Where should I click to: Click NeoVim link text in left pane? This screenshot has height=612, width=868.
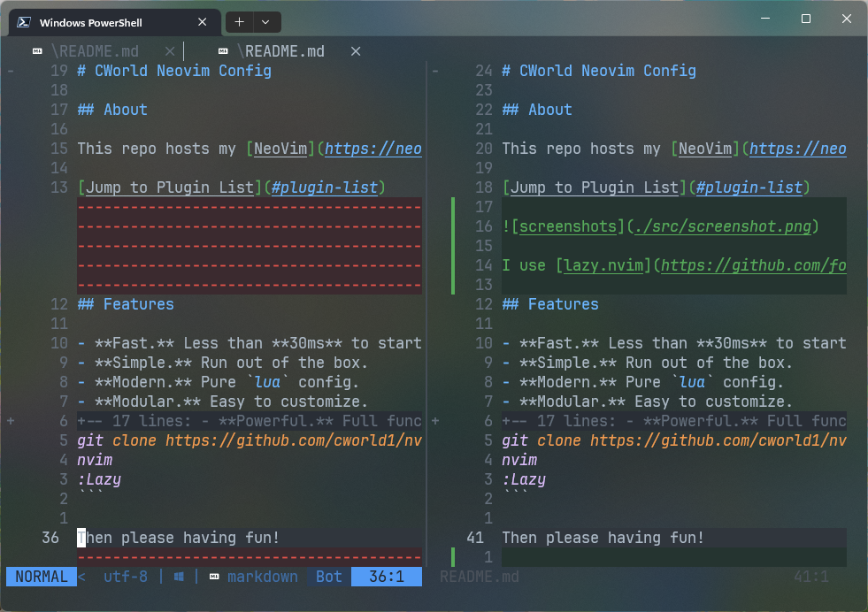click(x=280, y=149)
